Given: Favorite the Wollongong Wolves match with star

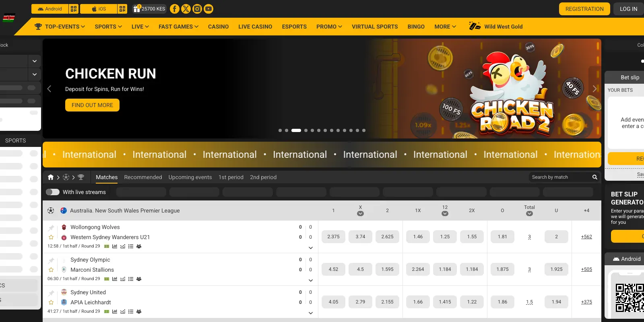Looking at the screenshot, I should pyautogui.click(x=51, y=237).
